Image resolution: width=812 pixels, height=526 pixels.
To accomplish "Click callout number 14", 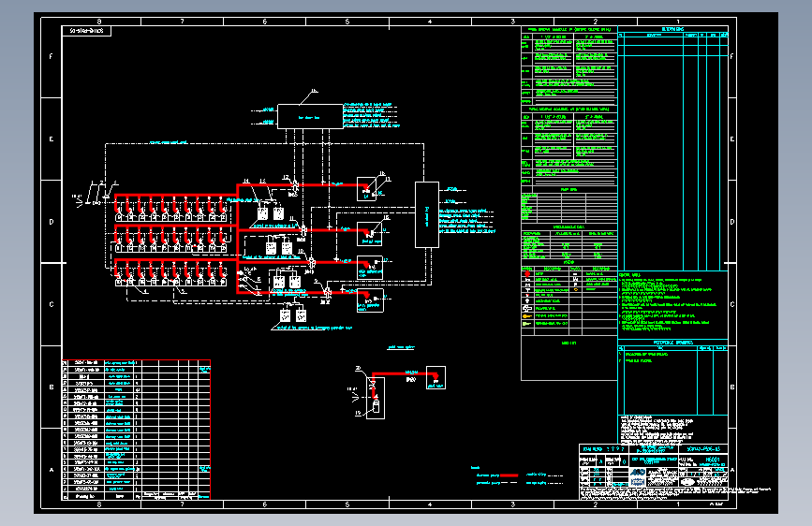I will click(246, 182).
